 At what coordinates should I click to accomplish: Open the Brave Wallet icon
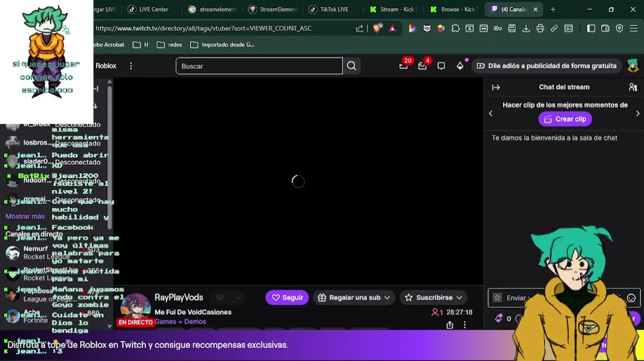[x=605, y=29]
